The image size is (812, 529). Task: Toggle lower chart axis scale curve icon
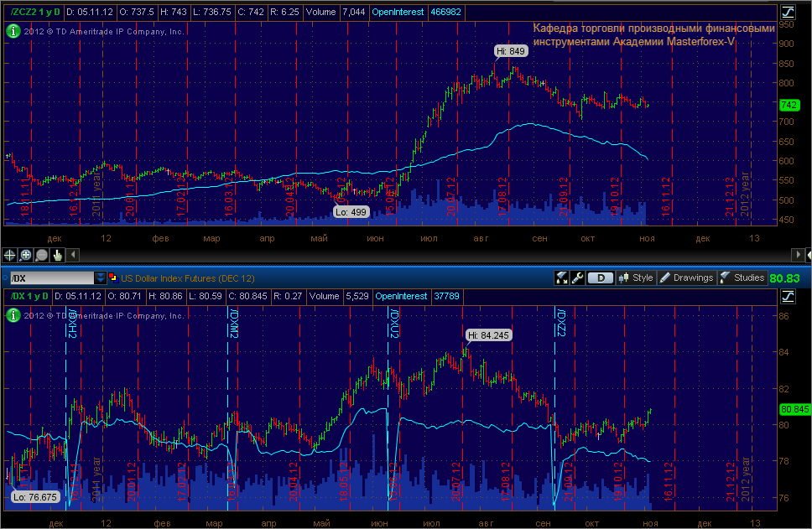[x=788, y=296]
